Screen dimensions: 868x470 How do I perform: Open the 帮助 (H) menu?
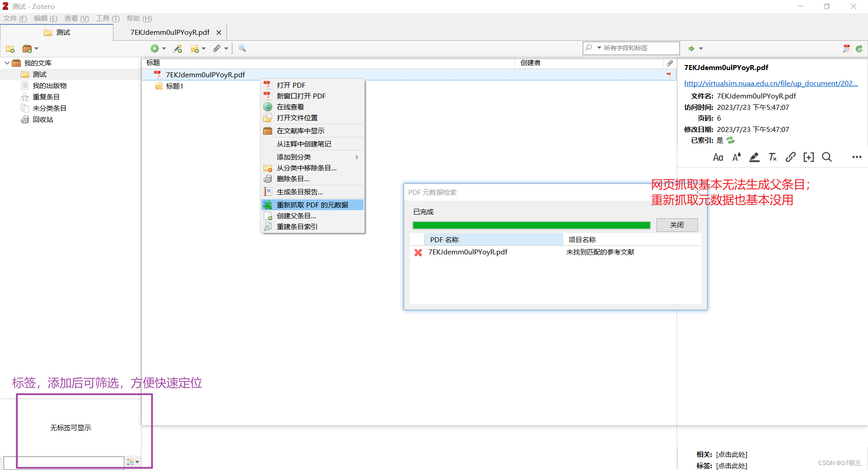[139, 19]
